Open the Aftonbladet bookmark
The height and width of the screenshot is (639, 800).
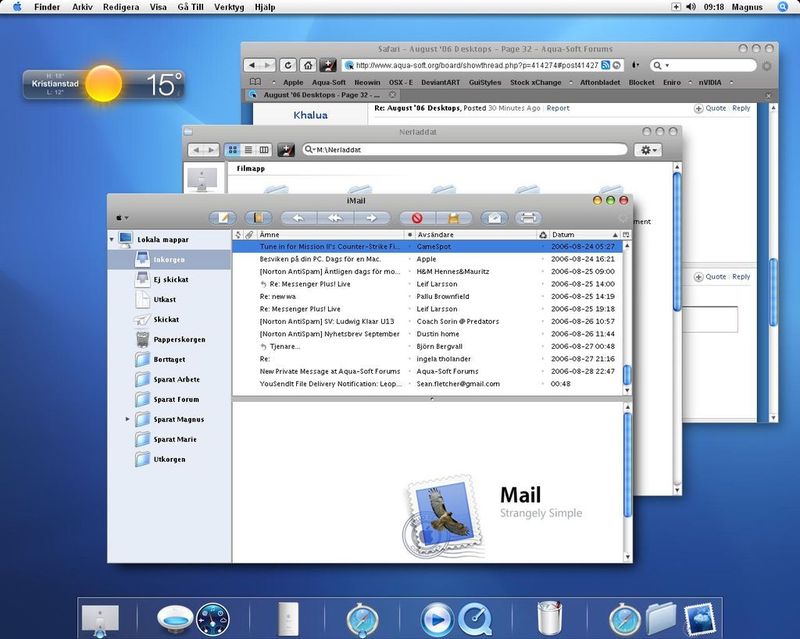[x=600, y=82]
